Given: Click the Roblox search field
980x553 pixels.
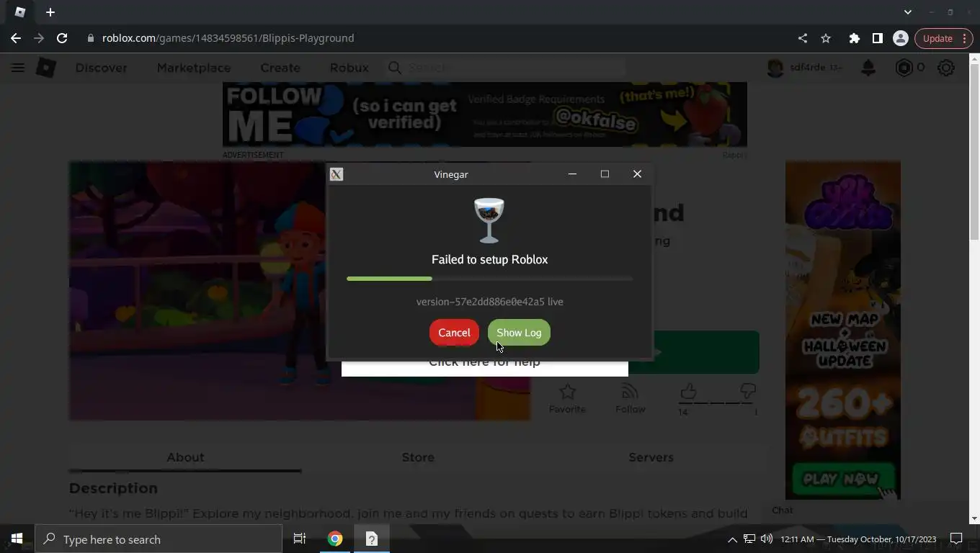Looking at the screenshot, I should point(504,68).
